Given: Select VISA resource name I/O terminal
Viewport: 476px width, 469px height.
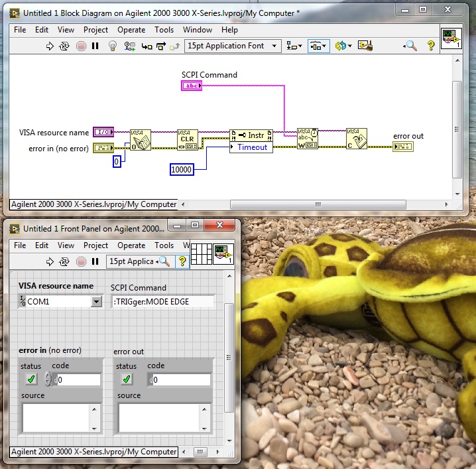Looking at the screenshot, I should coord(103,132).
